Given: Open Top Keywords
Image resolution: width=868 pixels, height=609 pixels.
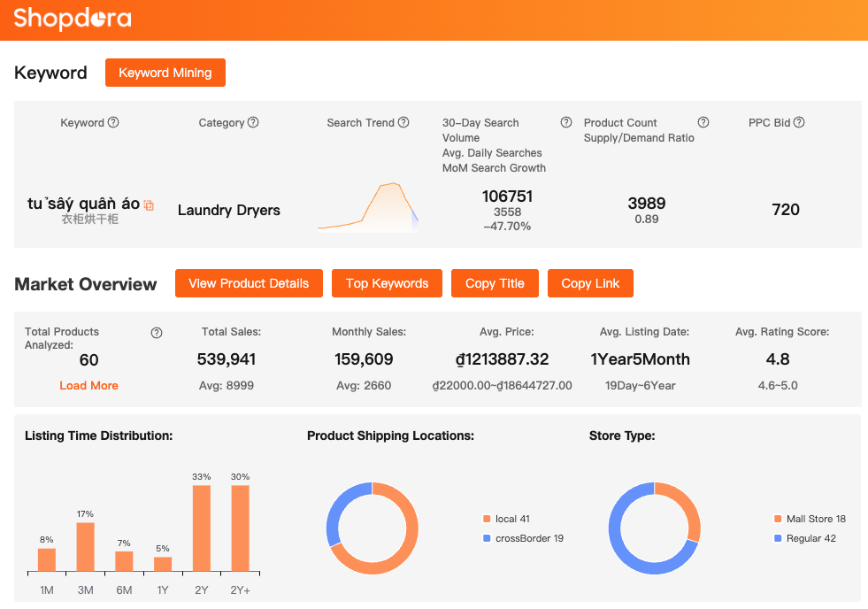Looking at the screenshot, I should 387,283.
